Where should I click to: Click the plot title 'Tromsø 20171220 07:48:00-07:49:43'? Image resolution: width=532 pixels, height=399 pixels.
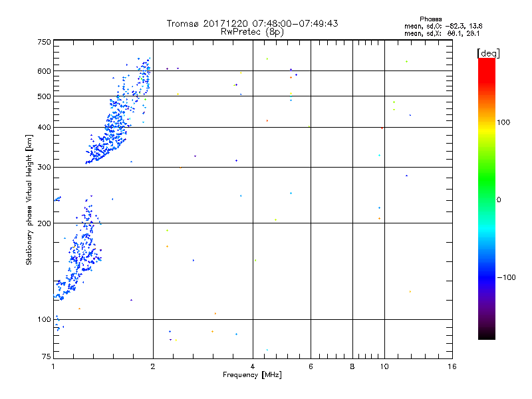(x=252, y=23)
